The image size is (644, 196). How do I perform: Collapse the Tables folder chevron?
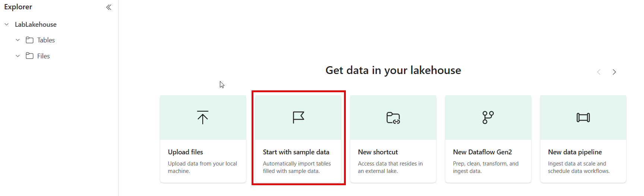pyautogui.click(x=18, y=40)
